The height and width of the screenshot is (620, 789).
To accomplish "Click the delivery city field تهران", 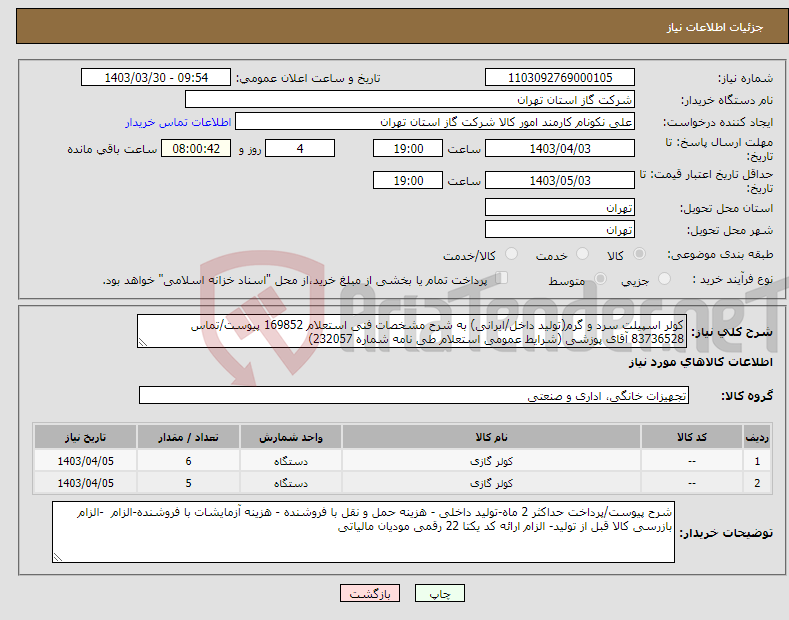I will (560, 229).
